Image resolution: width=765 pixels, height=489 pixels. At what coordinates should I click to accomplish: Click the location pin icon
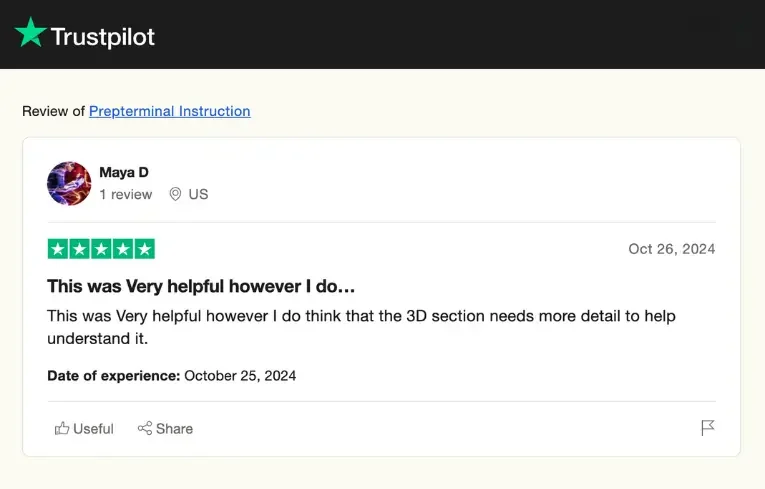tap(175, 194)
